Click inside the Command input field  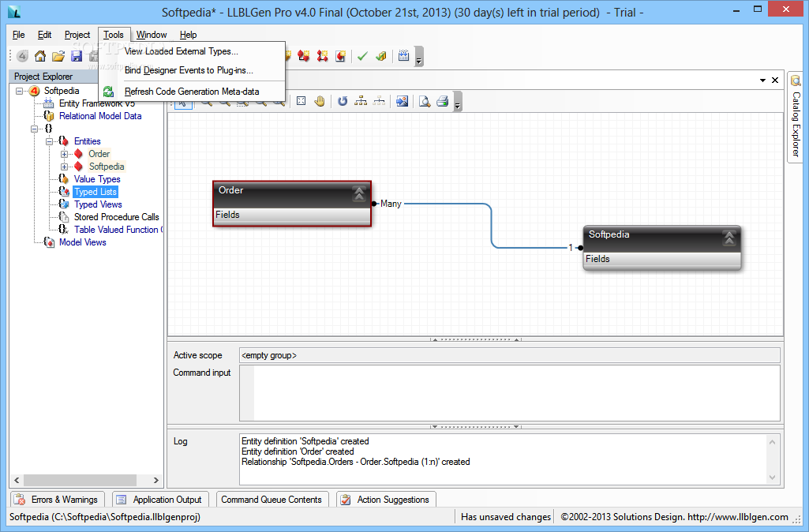[x=509, y=393]
